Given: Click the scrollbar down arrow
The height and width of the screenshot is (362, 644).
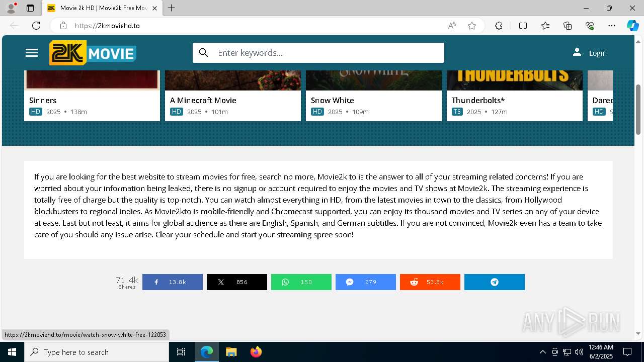Looking at the screenshot, I should point(638,333).
